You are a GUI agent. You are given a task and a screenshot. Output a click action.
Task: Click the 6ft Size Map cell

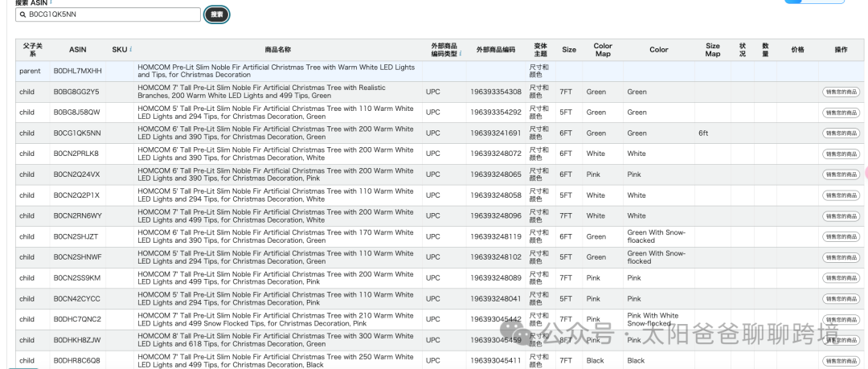tap(703, 133)
